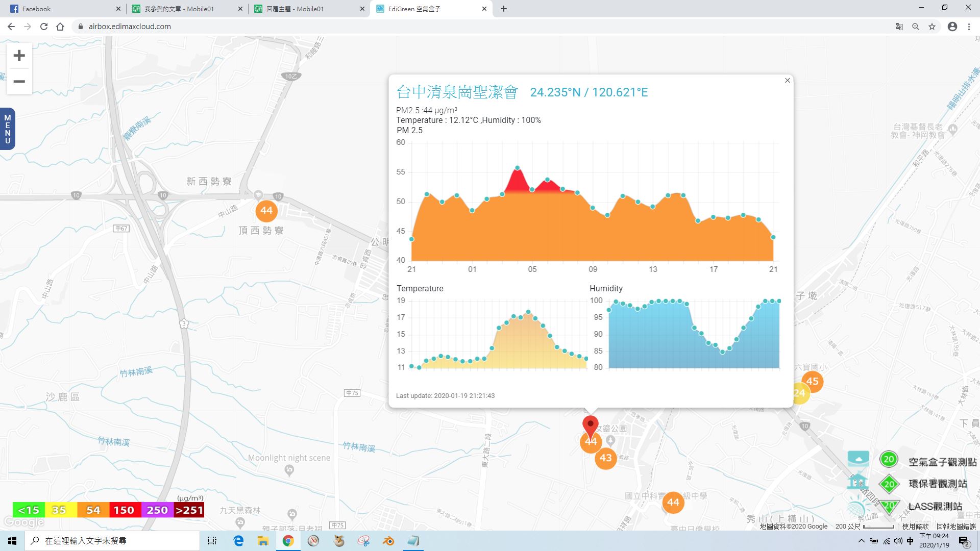
Task: Open Task View on the taskbar
Action: (x=212, y=541)
